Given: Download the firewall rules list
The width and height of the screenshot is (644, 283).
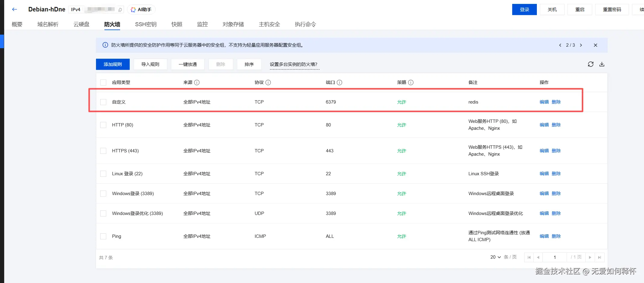Looking at the screenshot, I should tap(602, 64).
